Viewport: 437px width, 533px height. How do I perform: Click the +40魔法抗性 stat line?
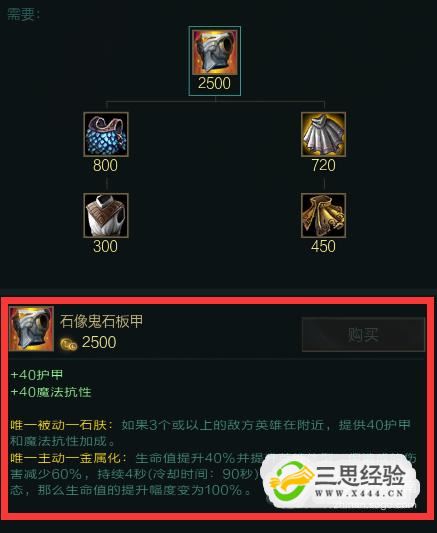51,392
